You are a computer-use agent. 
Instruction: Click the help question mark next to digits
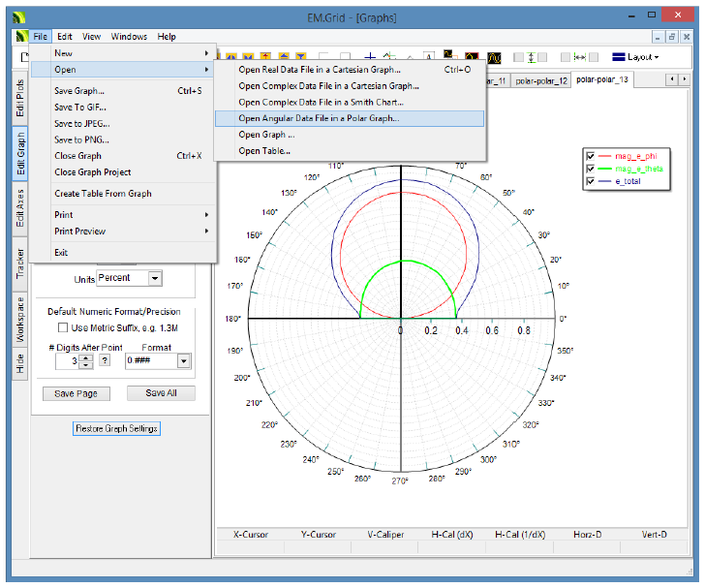coord(105,361)
